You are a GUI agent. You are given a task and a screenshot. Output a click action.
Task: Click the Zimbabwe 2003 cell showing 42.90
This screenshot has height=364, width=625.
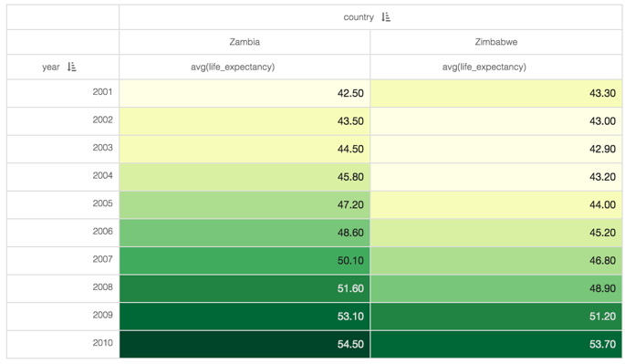pyautogui.click(x=495, y=149)
